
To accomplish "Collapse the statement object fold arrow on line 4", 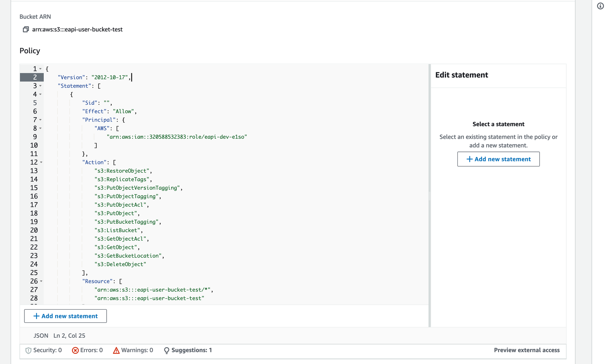I will (40, 94).
